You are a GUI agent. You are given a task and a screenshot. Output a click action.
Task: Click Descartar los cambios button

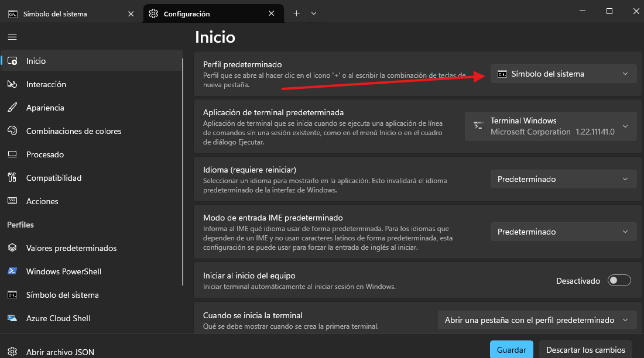tap(585, 349)
